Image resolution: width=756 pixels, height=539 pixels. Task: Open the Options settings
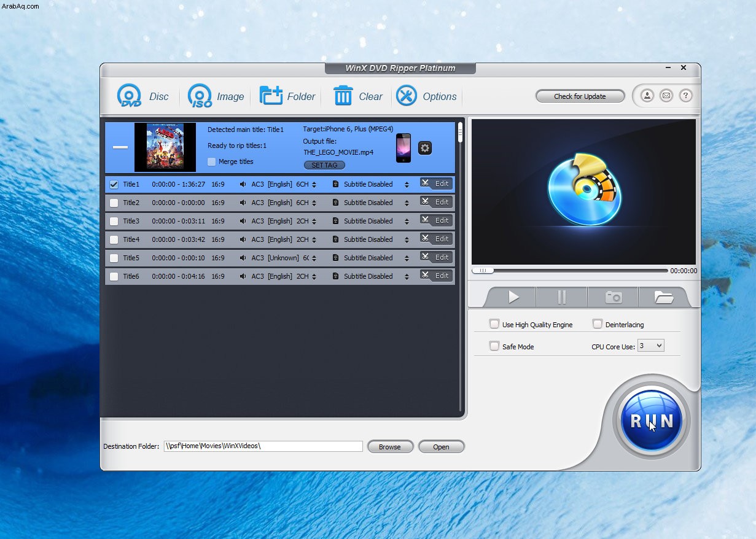coord(426,96)
